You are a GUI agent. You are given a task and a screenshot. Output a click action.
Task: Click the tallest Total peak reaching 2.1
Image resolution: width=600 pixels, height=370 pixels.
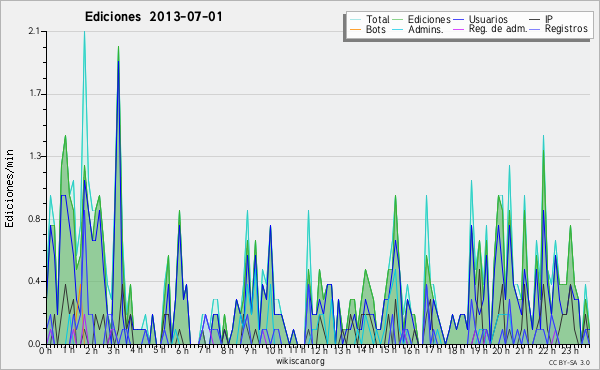click(84, 33)
